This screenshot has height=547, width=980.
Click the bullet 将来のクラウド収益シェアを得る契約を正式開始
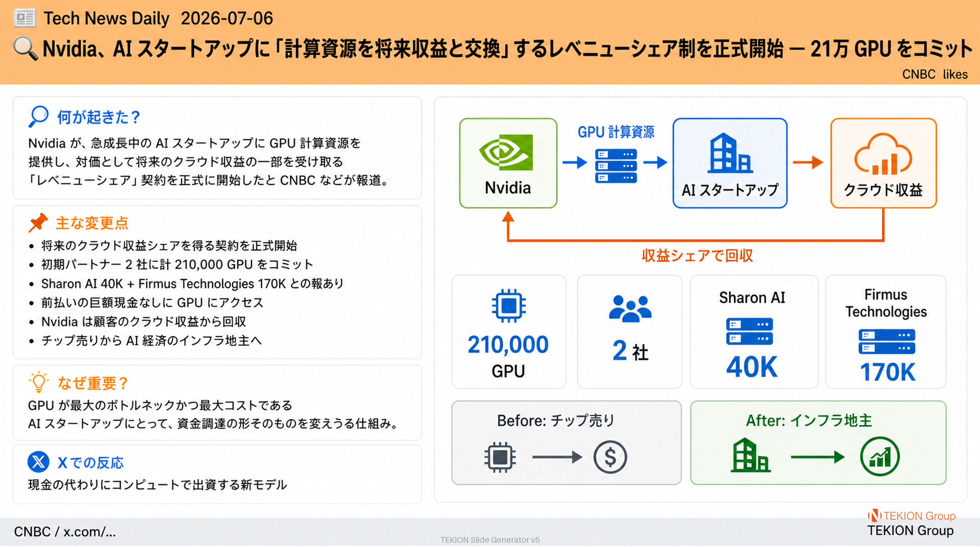(169, 246)
